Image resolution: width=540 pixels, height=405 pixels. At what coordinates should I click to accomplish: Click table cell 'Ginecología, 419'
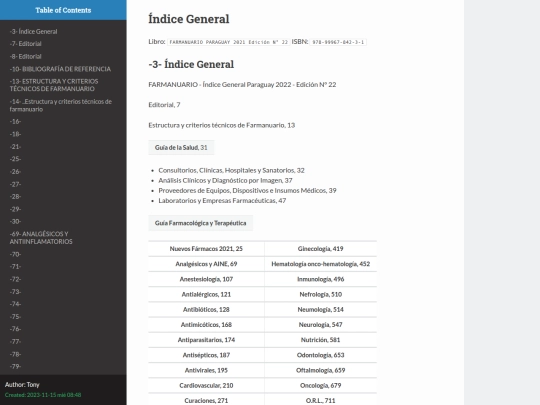[x=321, y=249]
